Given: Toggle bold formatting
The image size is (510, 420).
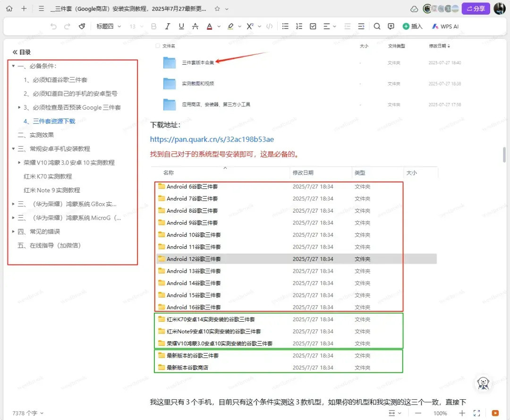Looking at the screenshot, I should [x=154, y=26].
